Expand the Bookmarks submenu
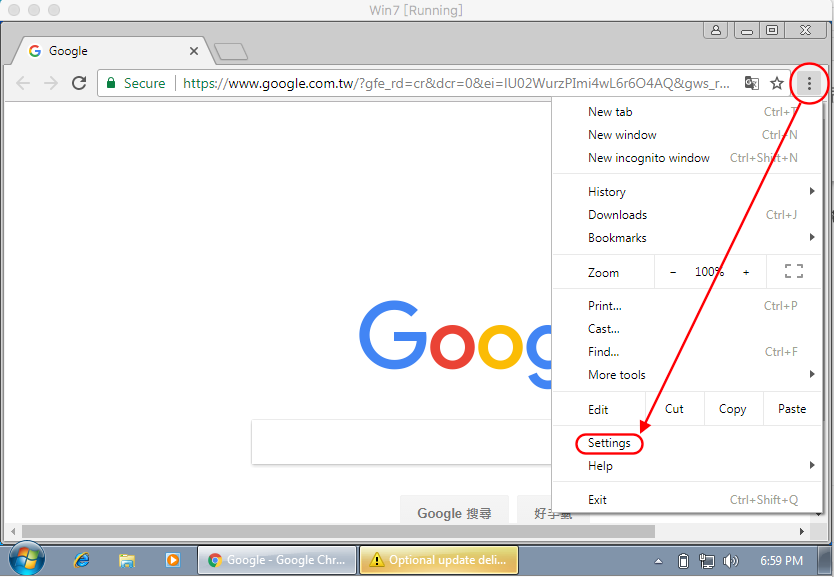834x577 pixels. tap(687, 238)
